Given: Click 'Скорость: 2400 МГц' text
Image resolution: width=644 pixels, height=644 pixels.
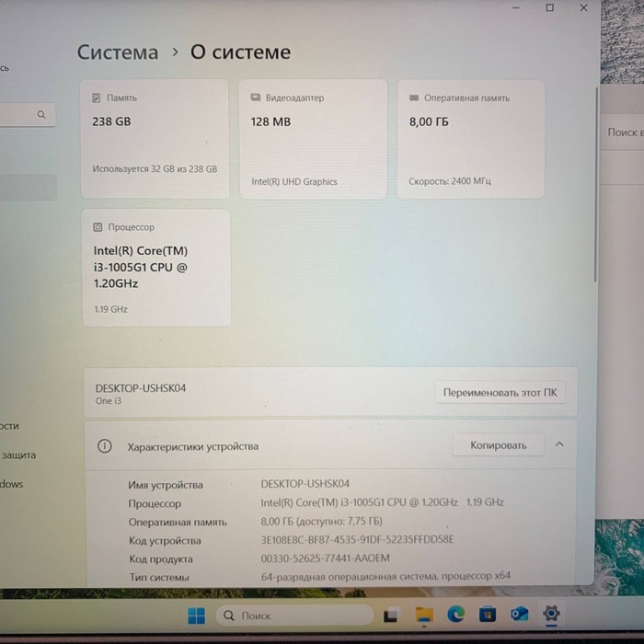Looking at the screenshot, I should point(450,181).
